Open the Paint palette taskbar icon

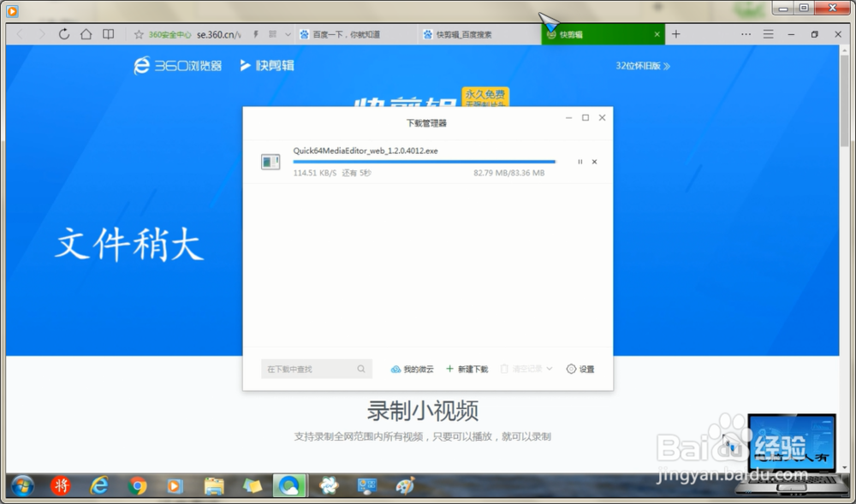pyautogui.click(x=405, y=485)
